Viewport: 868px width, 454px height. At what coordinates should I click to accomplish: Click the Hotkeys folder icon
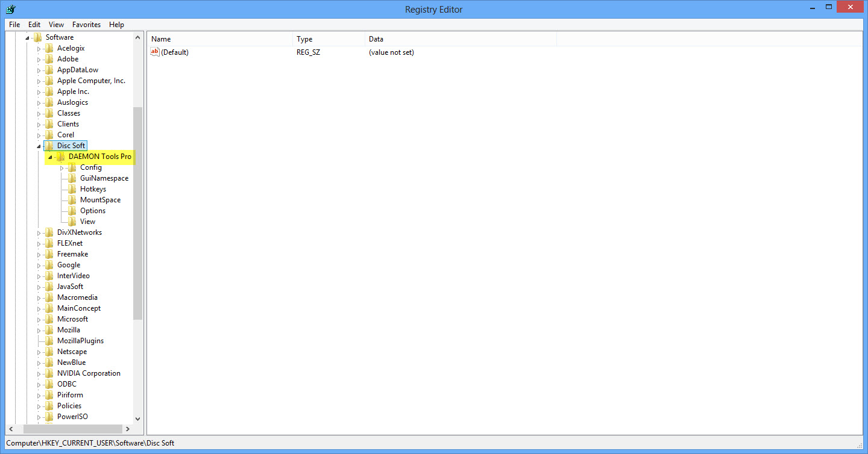pos(72,189)
